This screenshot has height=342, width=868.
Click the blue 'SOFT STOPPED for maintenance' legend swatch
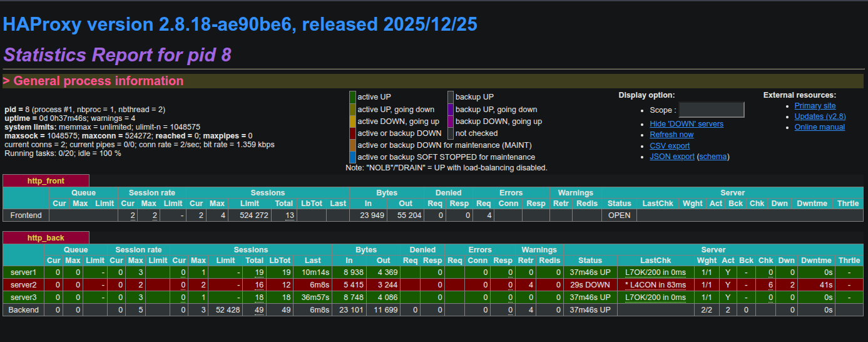point(352,157)
